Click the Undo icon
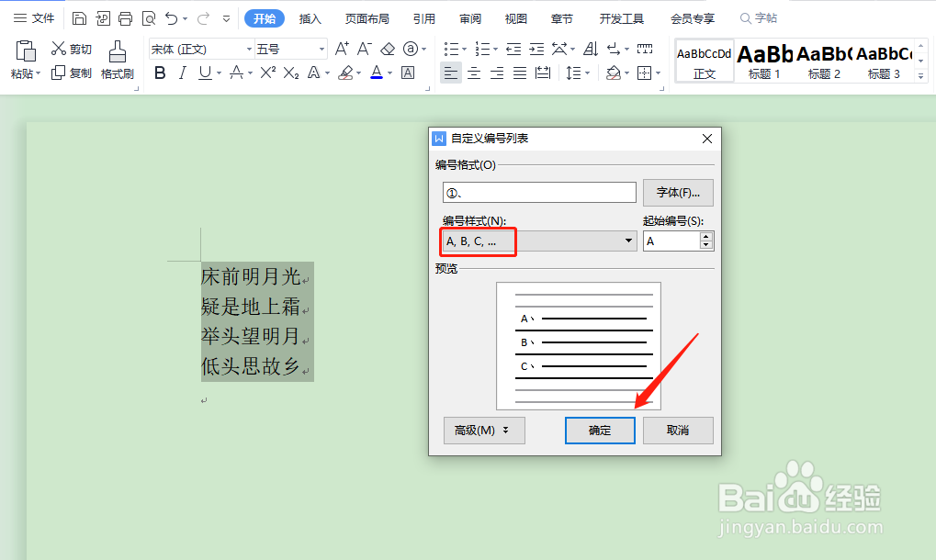The width and height of the screenshot is (936, 560). 173,17
